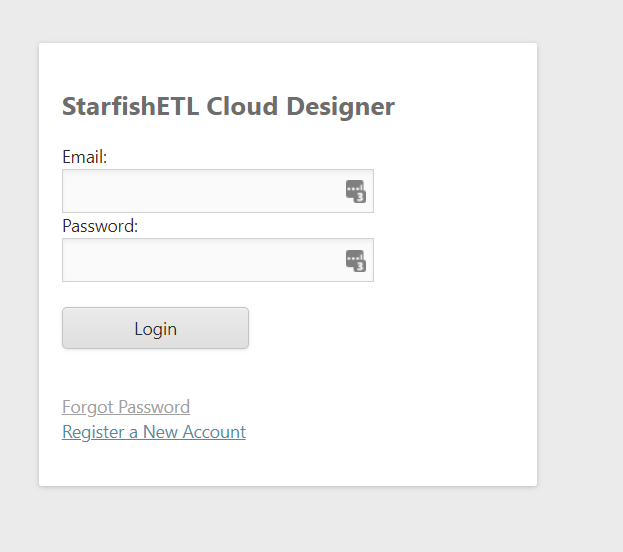Open the Register a New Account link

click(154, 432)
